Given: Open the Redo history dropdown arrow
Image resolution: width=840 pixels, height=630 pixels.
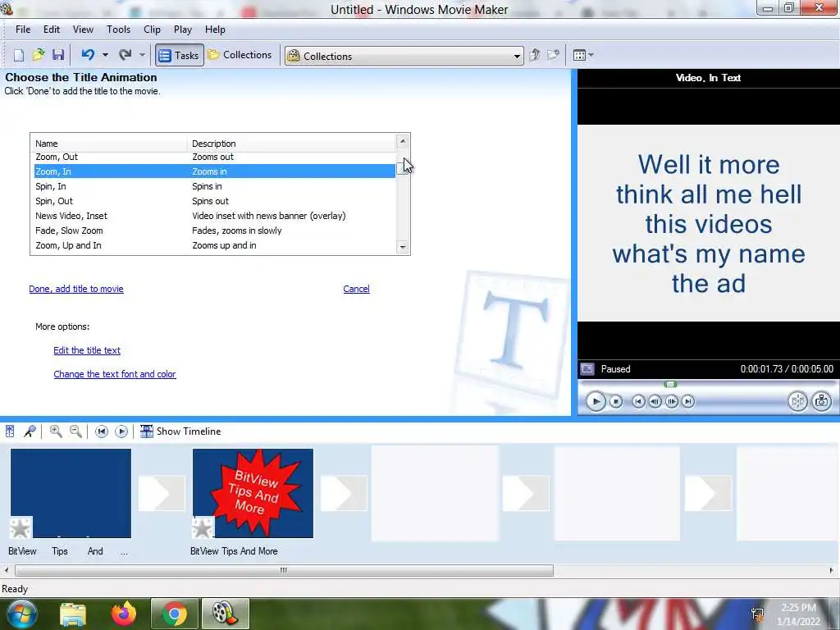Looking at the screenshot, I should pos(142,55).
